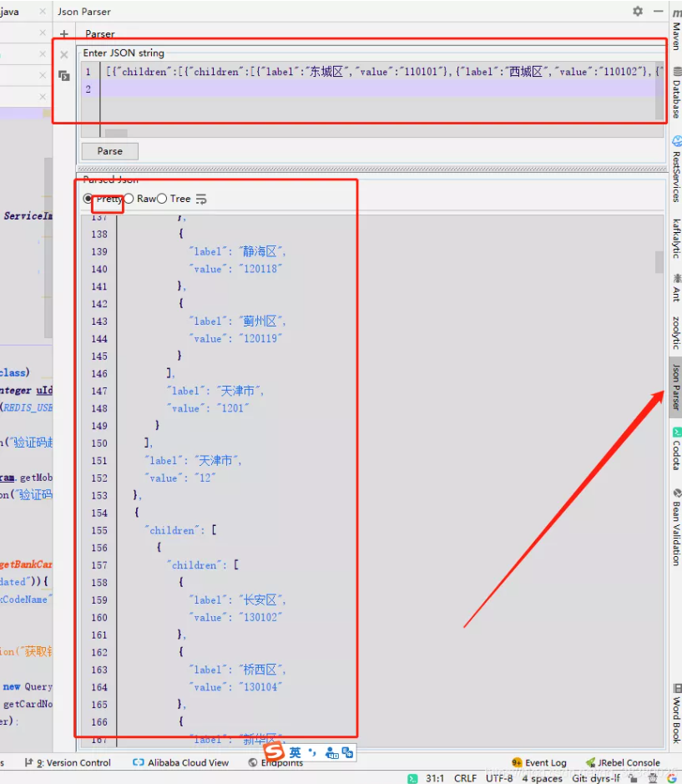The image size is (682, 784).
Task: Close the current parser tab
Action: pos(64,55)
